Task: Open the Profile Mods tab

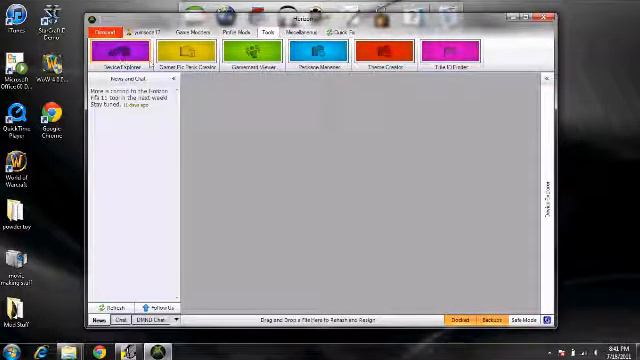Action: (x=236, y=32)
